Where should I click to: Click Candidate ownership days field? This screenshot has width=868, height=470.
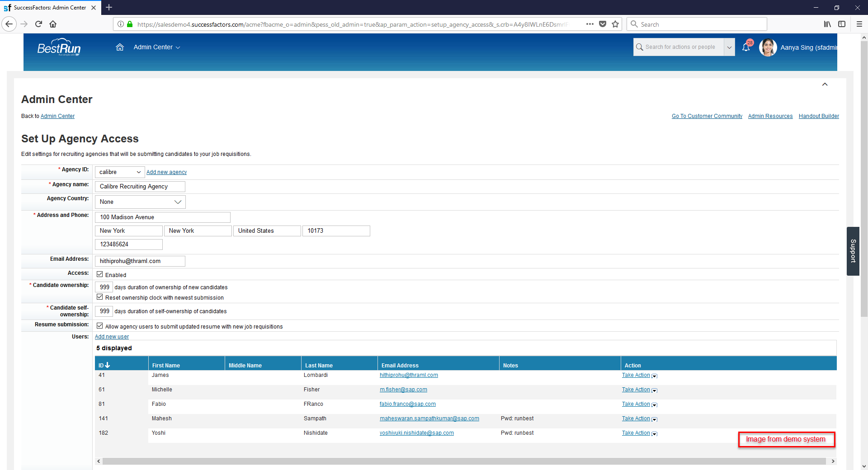(x=104, y=287)
